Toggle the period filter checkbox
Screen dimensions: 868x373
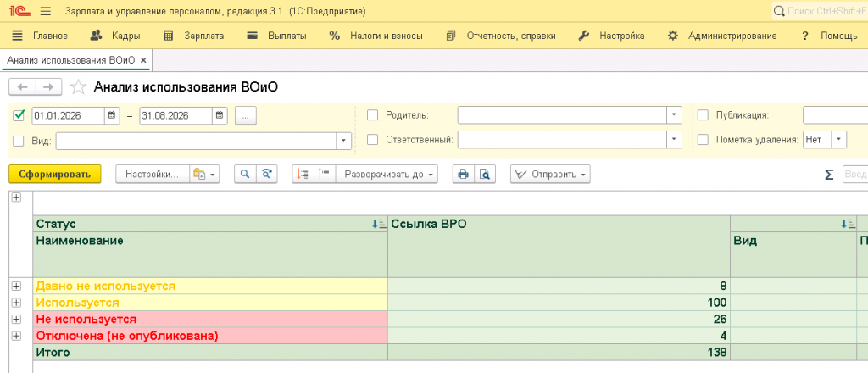19,115
